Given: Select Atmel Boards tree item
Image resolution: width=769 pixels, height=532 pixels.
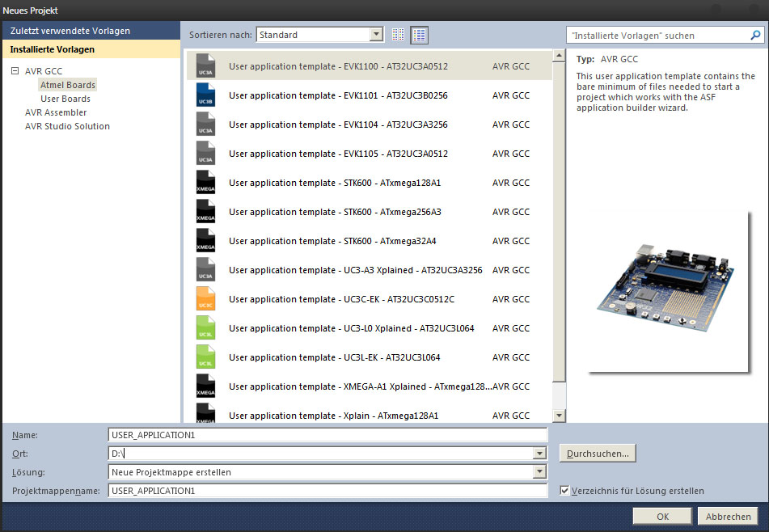Looking at the screenshot, I should click(68, 85).
